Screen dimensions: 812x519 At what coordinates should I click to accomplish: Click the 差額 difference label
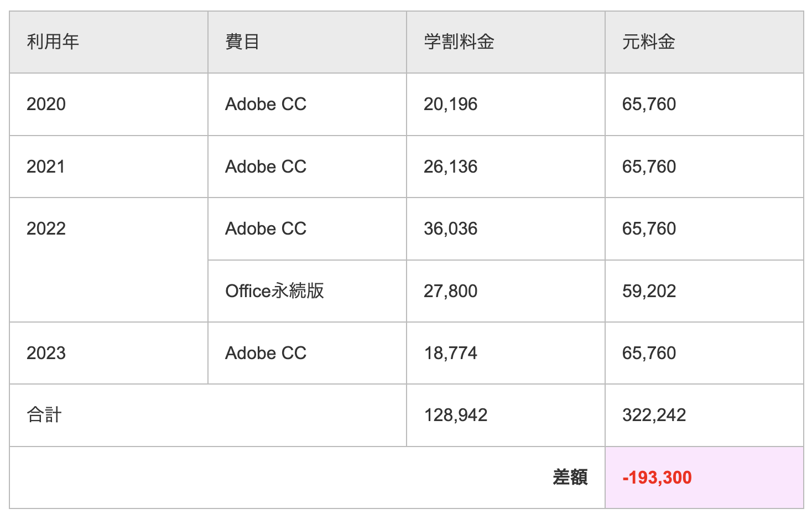pyautogui.click(x=570, y=477)
